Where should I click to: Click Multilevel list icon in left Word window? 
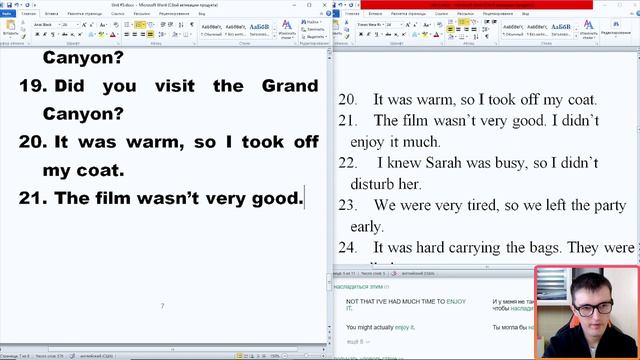(x=151, y=25)
